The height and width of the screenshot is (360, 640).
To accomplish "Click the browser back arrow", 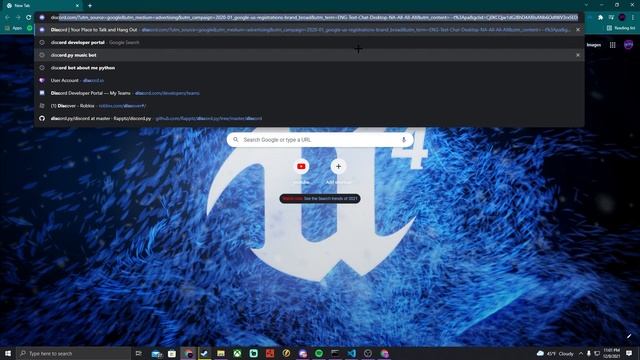I will click(7, 18).
